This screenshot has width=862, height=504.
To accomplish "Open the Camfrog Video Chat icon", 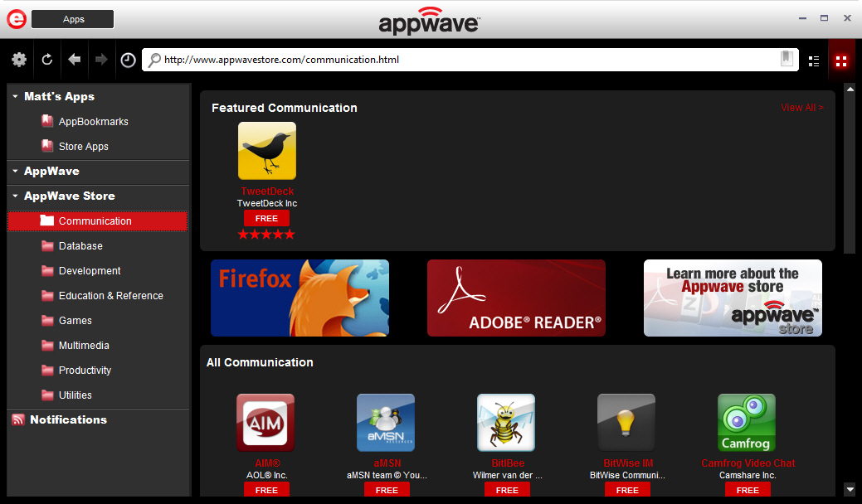I will pos(747,422).
